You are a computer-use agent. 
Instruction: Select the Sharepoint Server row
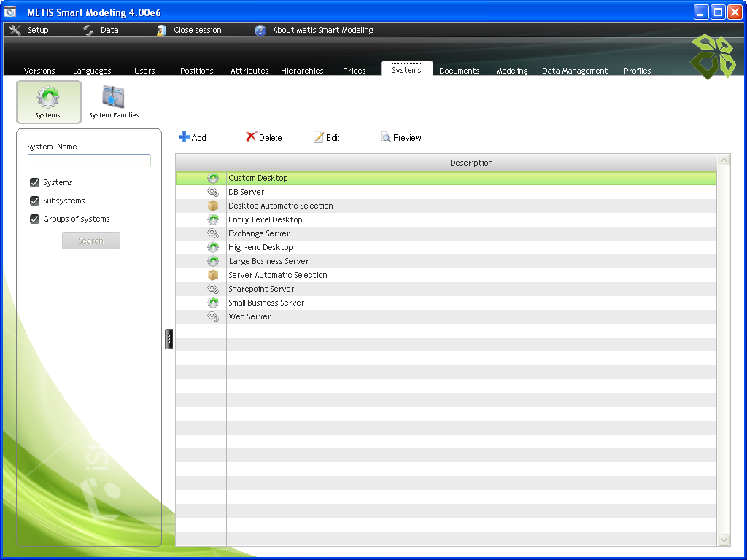coord(446,289)
